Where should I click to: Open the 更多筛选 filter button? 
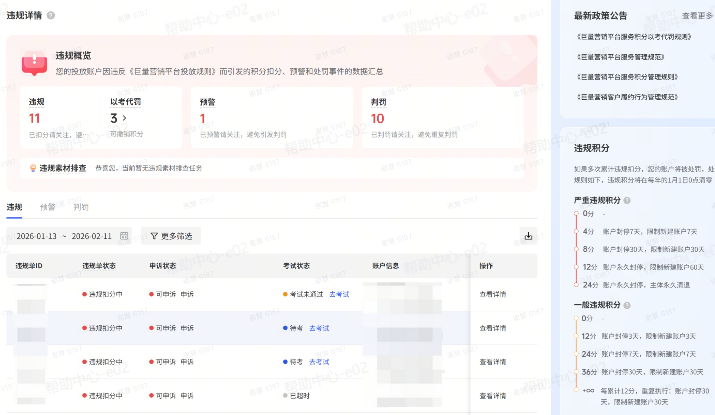pyautogui.click(x=171, y=236)
